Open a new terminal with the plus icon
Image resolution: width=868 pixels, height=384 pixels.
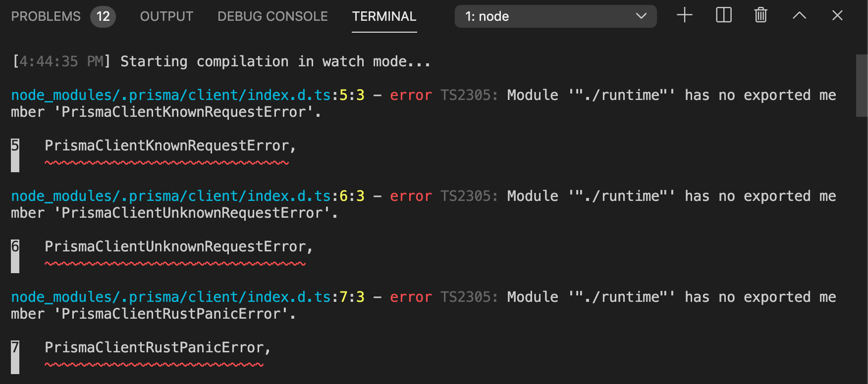click(684, 15)
